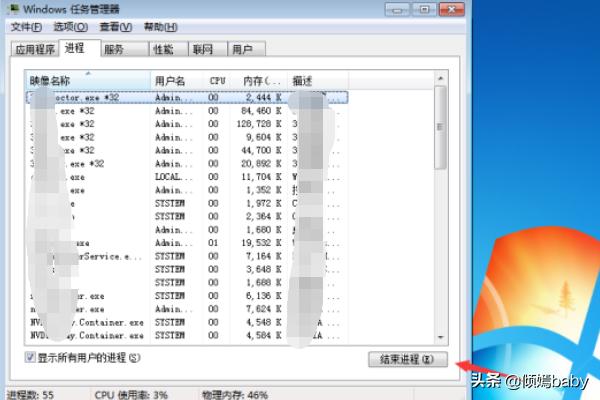Sort by 内存 column header

pos(259,80)
